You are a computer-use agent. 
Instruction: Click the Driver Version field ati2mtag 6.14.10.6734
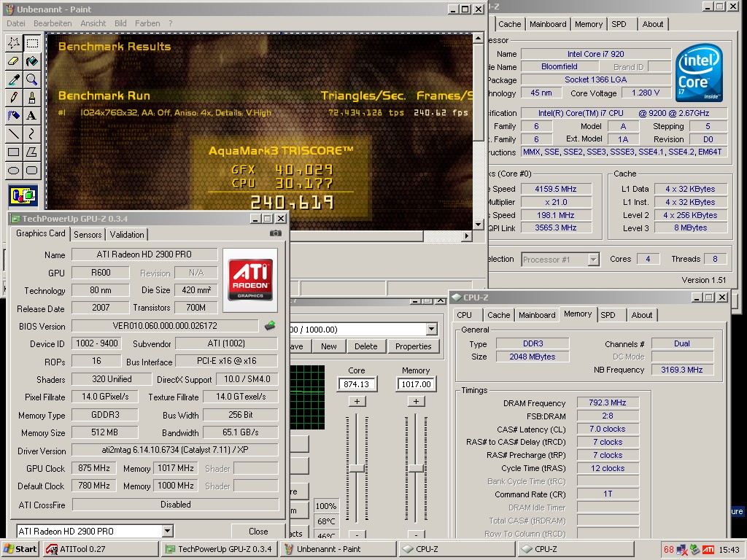pyautogui.click(x=175, y=450)
